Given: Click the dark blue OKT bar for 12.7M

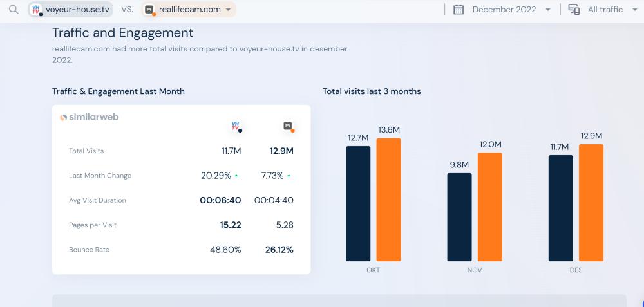Looking at the screenshot, I should tap(358, 203).
